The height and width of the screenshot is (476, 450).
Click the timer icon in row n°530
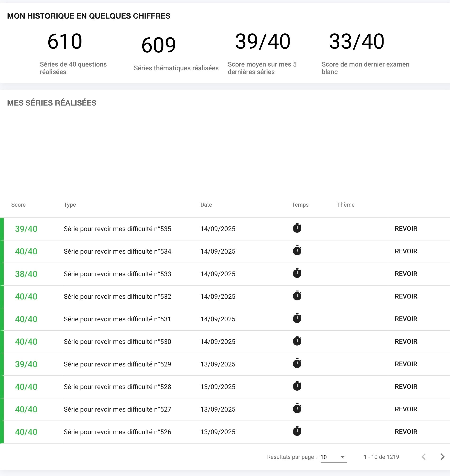(297, 341)
